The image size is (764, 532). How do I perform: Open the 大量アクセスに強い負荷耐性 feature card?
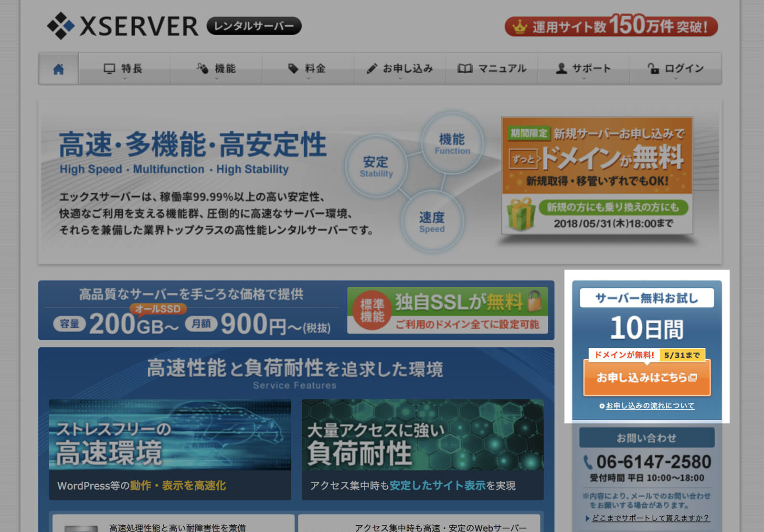(423, 449)
